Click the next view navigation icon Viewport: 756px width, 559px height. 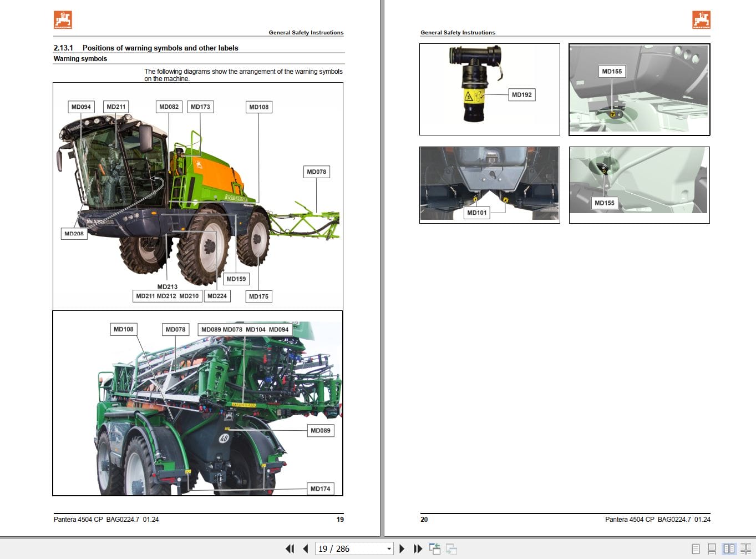pyautogui.click(x=451, y=548)
